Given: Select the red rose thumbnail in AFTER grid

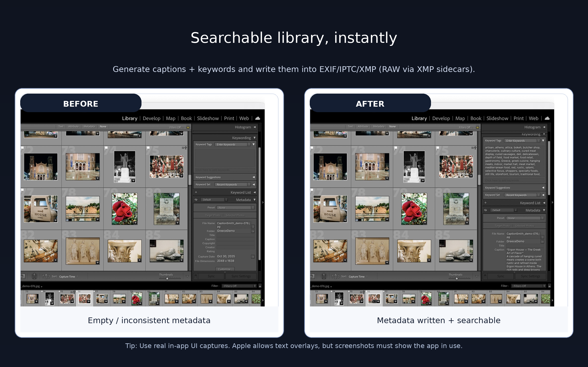Looking at the screenshot, I should pos(414,209).
